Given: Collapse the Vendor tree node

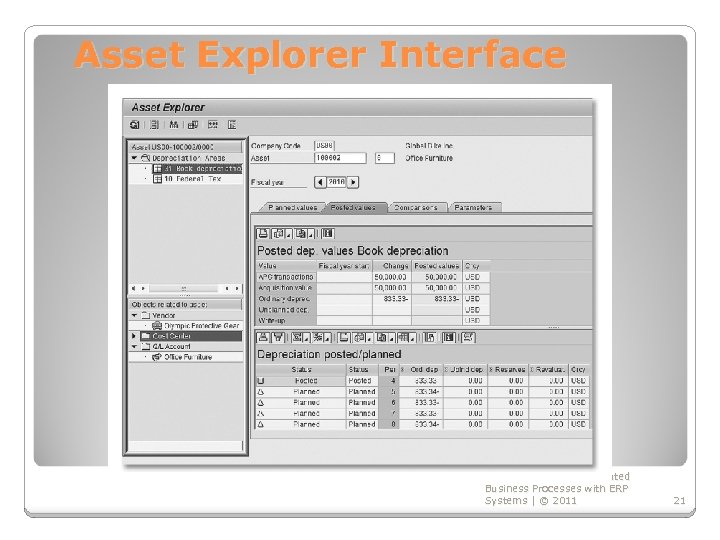Looking at the screenshot, I should pyautogui.click(x=134, y=315).
